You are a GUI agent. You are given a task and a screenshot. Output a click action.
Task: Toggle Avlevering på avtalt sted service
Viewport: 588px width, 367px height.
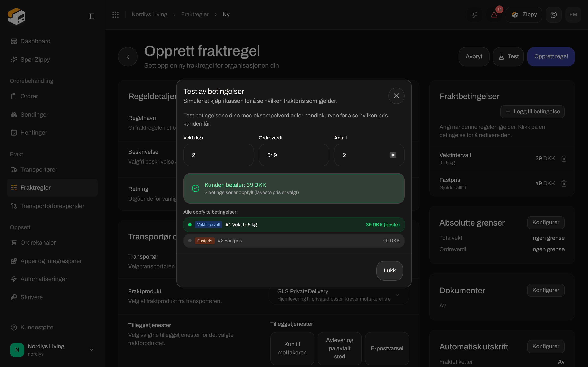340,348
